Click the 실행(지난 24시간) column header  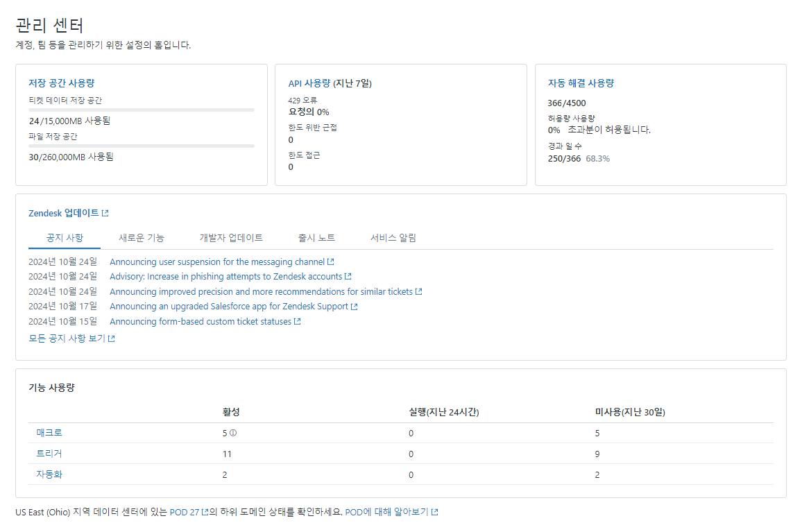(x=444, y=412)
